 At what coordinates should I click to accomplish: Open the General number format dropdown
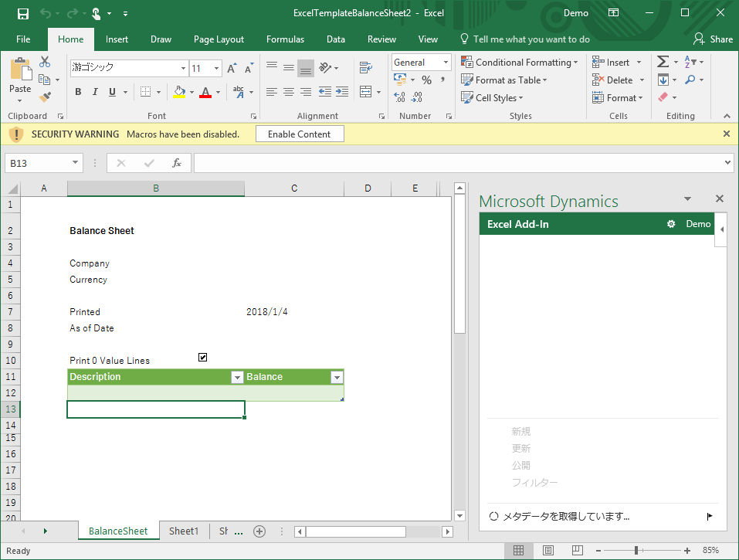[x=446, y=63]
